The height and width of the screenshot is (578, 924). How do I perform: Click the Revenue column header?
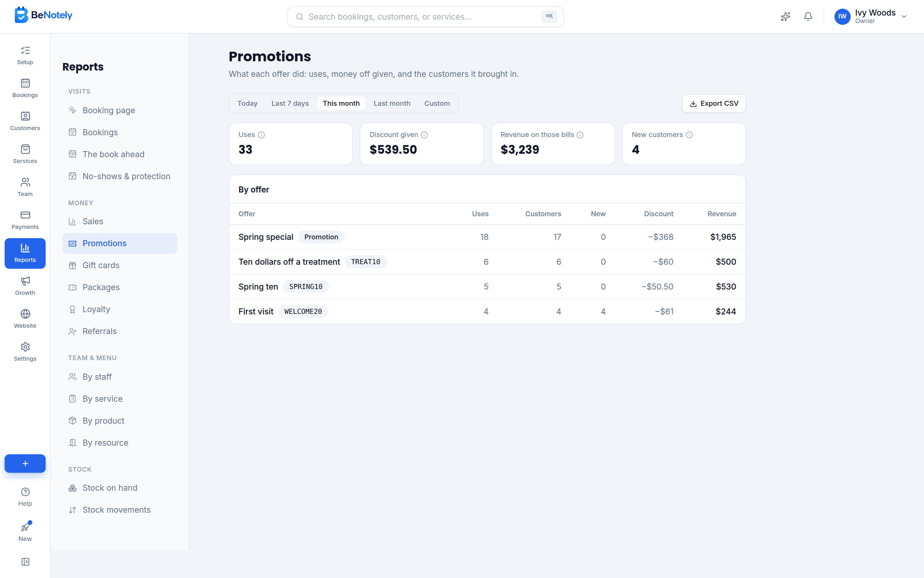721,214
